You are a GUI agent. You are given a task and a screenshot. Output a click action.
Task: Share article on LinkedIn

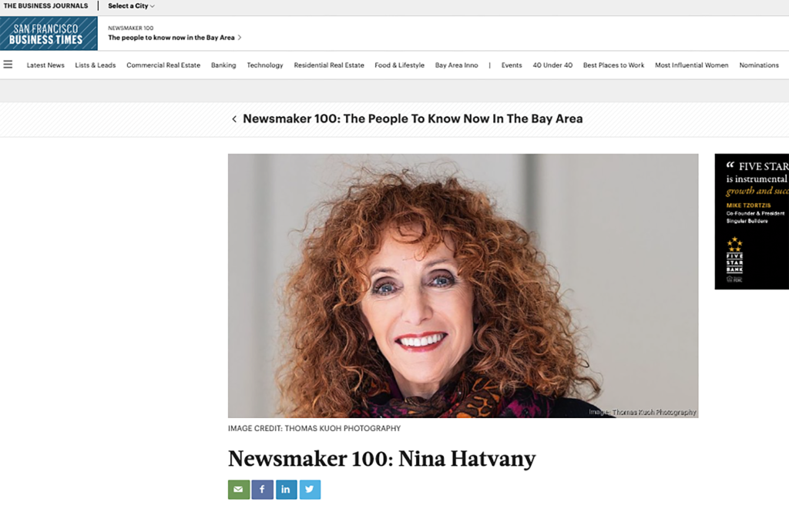coord(286,489)
